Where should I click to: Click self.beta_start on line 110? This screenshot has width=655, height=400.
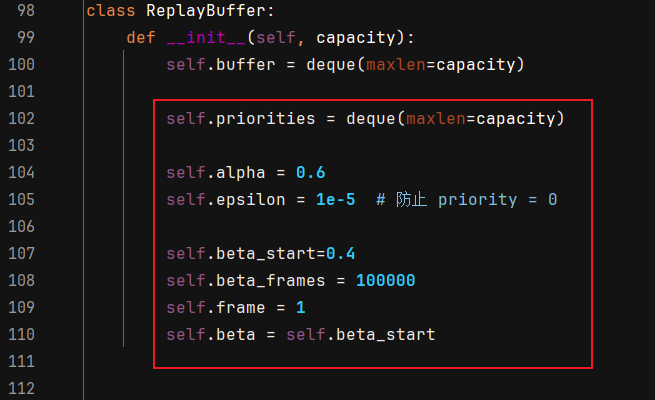(361, 334)
